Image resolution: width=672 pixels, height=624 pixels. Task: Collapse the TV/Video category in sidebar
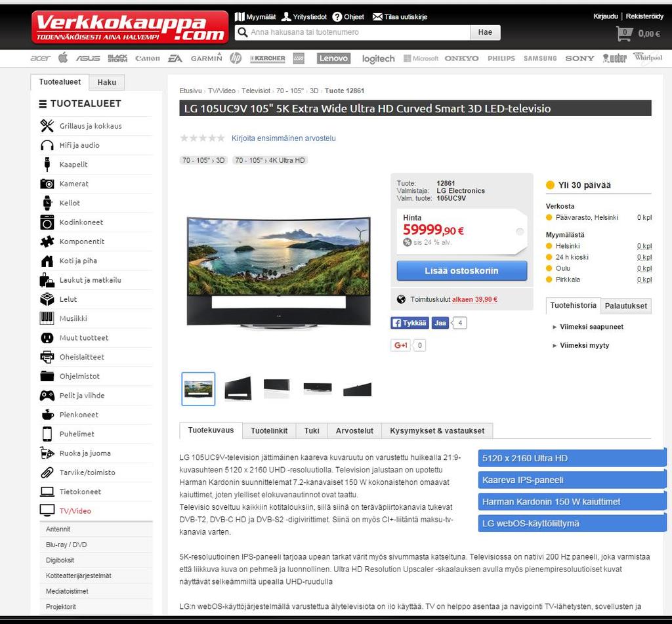pyautogui.click(x=75, y=511)
